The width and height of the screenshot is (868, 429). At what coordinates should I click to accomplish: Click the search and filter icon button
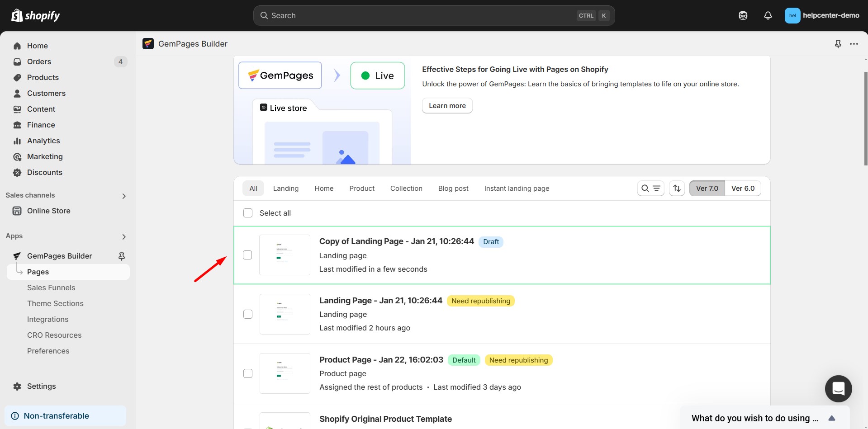650,189
